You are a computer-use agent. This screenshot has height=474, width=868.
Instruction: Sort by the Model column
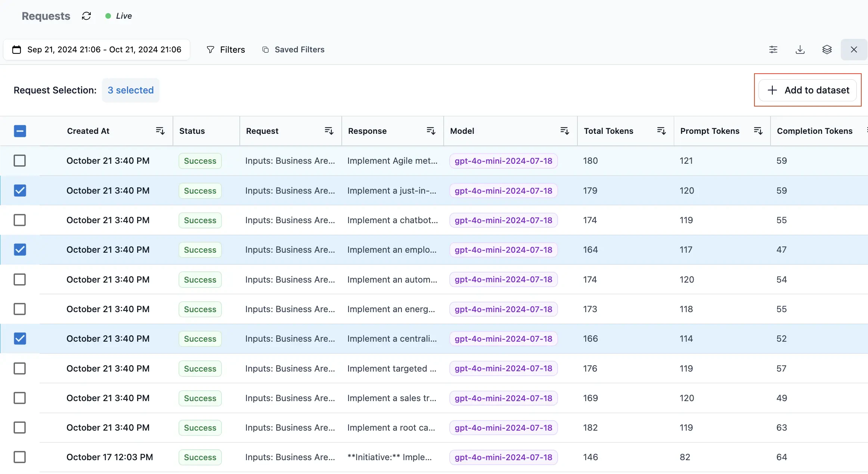coord(565,130)
